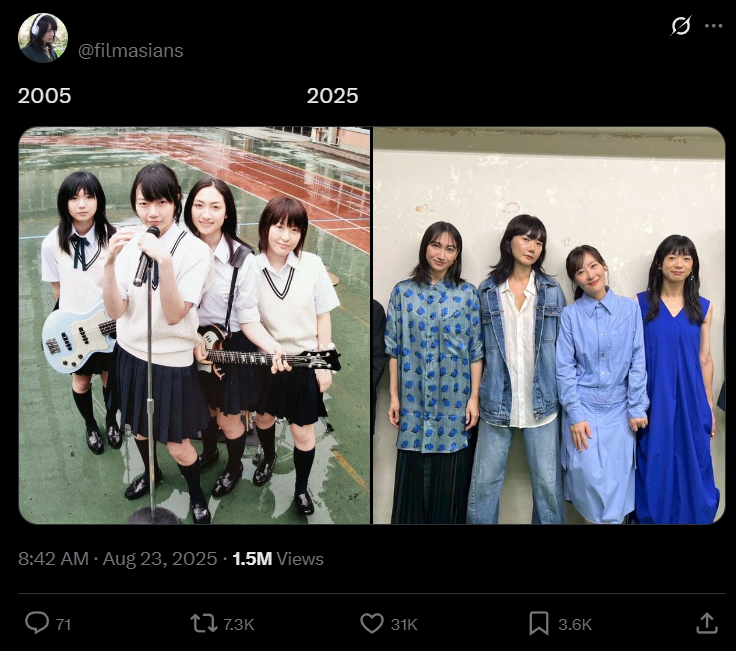
Task: Click the 2005 caption text
Action: [x=45, y=96]
